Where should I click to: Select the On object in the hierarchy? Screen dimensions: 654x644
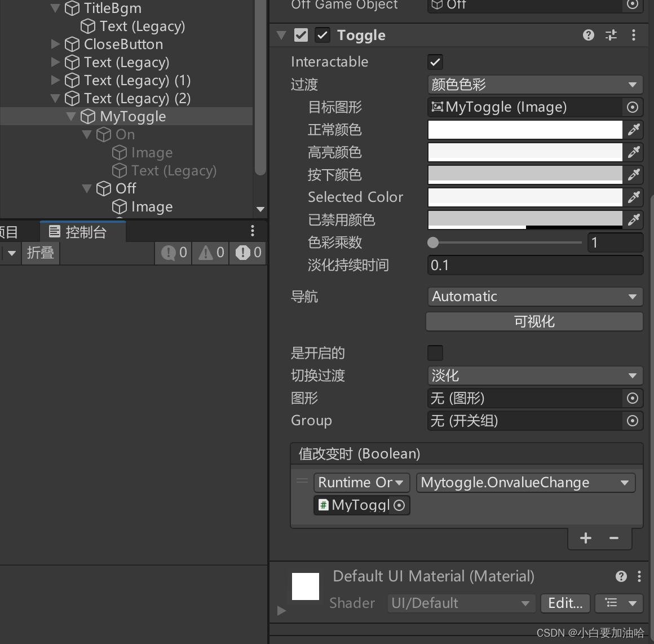[x=124, y=134]
